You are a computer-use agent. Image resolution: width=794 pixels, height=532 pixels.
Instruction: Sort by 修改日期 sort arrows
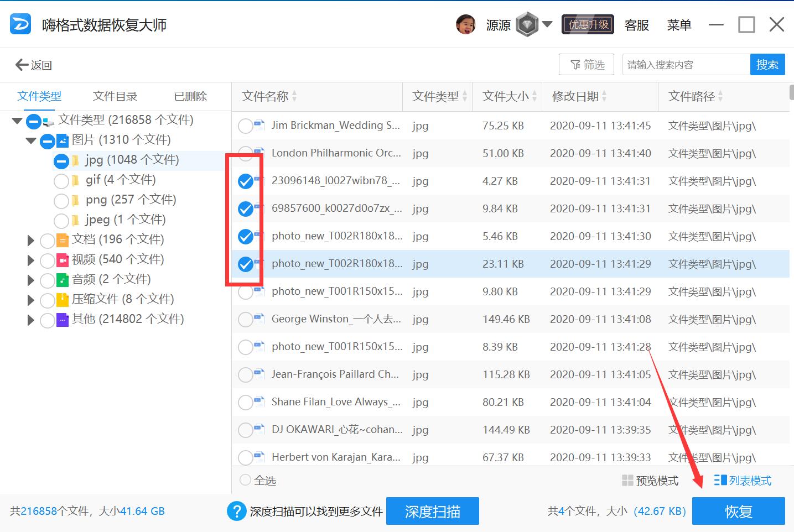(x=604, y=96)
